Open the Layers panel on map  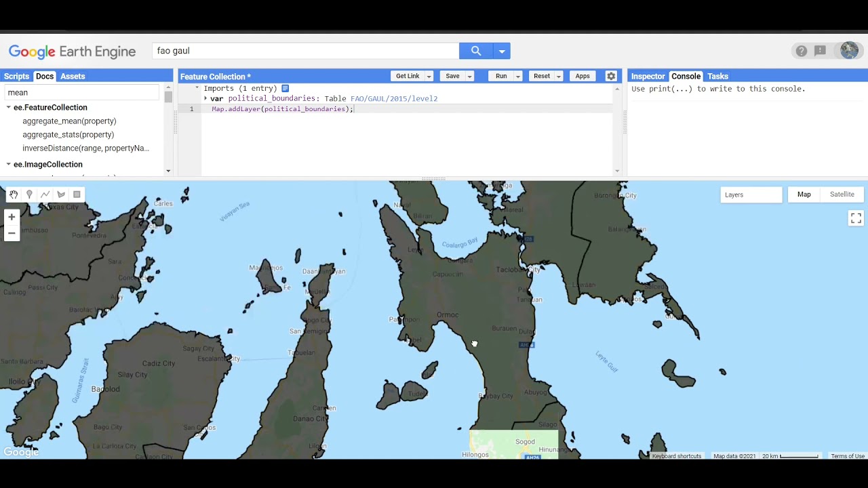[751, 195]
